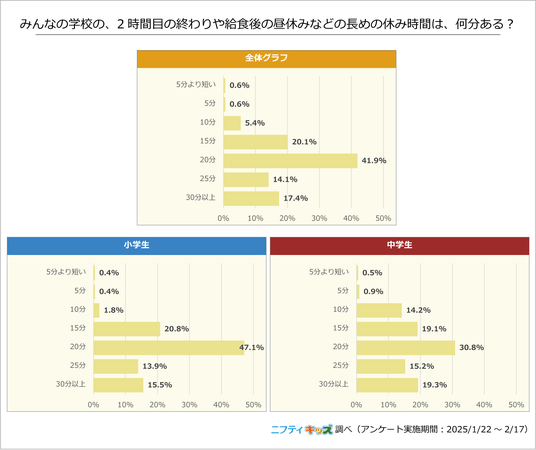Click the 15.5% value label in 小学生
The width and height of the screenshot is (536, 450).
pyautogui.click(x=160, y=385)
